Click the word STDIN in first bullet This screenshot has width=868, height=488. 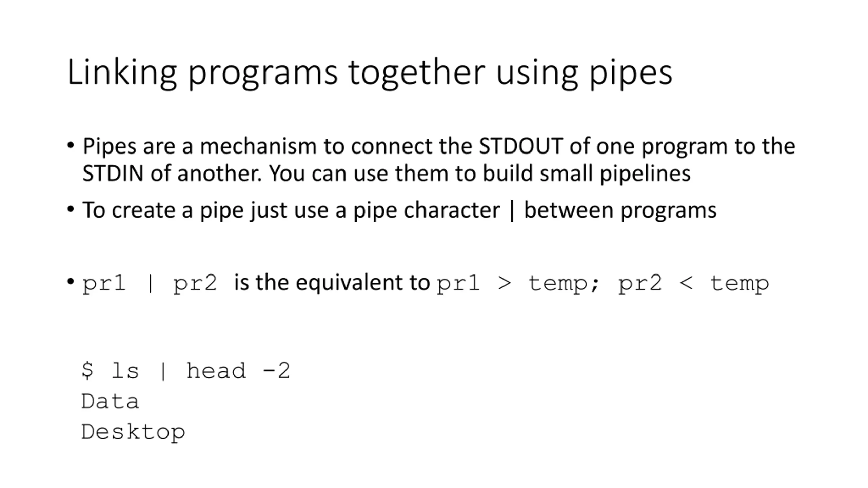pos(113,174)
